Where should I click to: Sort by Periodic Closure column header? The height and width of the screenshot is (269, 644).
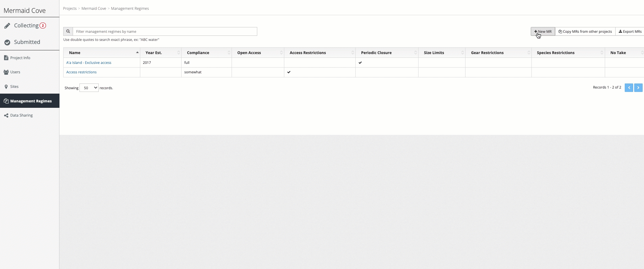point(387,53)
